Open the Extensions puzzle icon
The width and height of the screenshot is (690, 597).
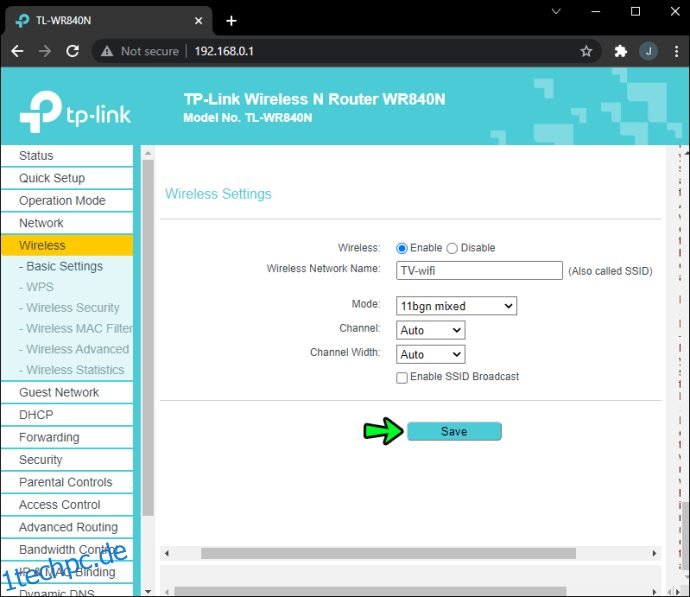click(620, 51)
